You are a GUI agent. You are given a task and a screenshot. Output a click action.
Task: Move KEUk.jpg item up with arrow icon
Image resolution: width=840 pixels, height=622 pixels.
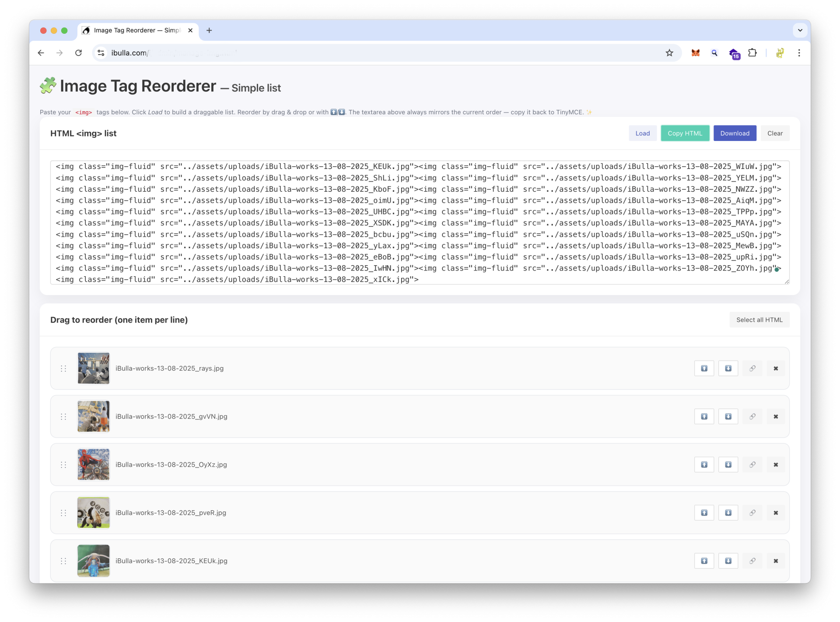[x=704, y=561]
